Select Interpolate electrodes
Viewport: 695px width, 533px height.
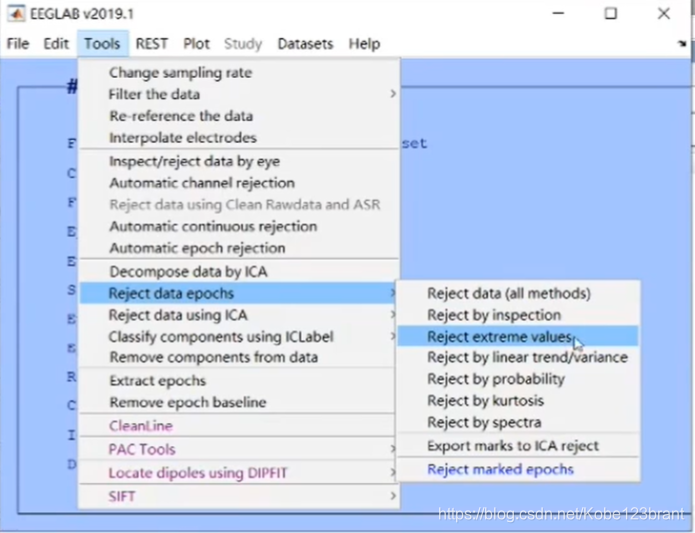click(239, 138)
